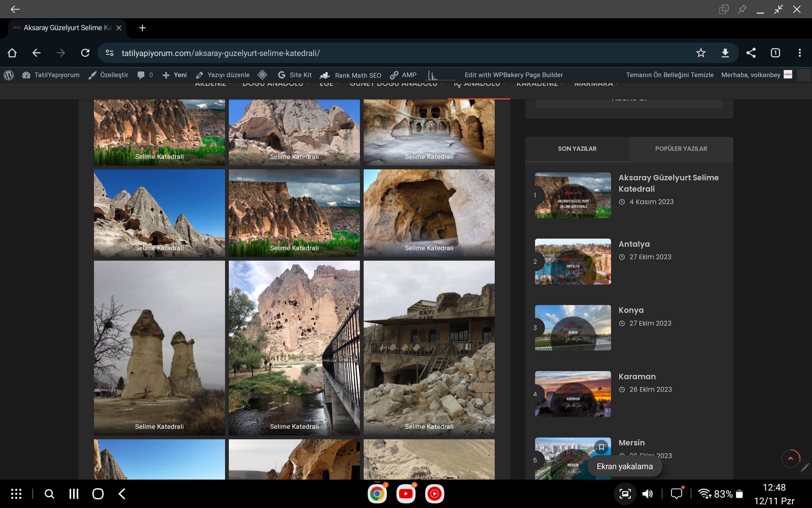
Task: Open the WordPress logo menu
Action: pos(9,75)
